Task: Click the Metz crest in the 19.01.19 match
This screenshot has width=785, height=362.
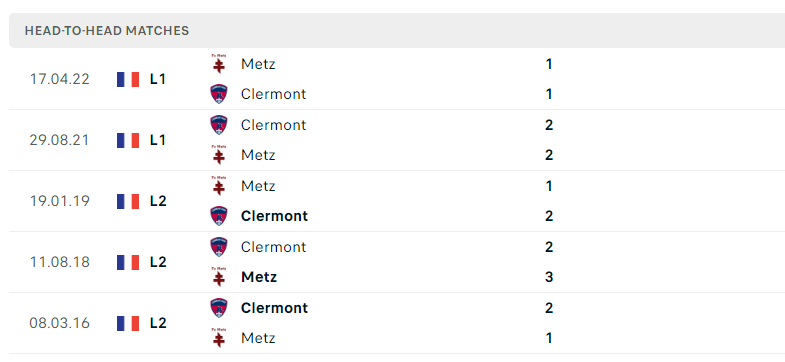Action: pyautogui.click(x=218, y=186)
